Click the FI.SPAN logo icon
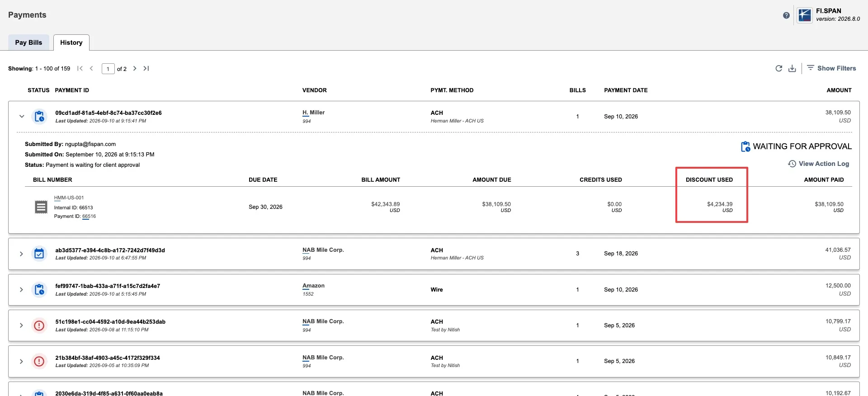This screenshot has height=396, width=868. tap(804, 15)
